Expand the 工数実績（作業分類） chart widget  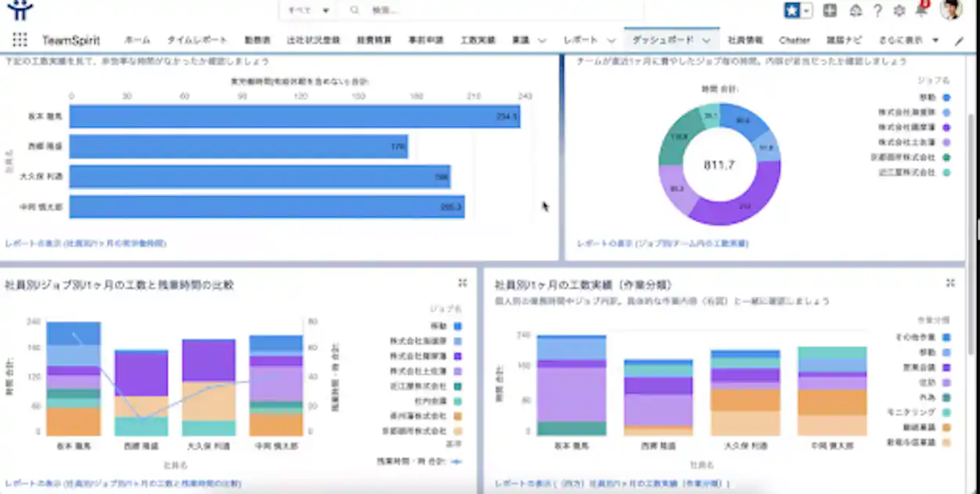tap(950, 283)
